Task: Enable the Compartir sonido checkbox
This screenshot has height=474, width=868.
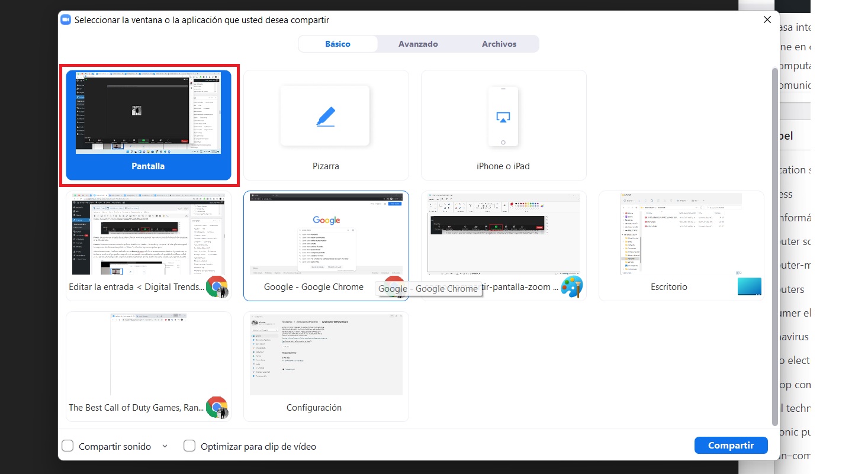Action: pos(67,446)
